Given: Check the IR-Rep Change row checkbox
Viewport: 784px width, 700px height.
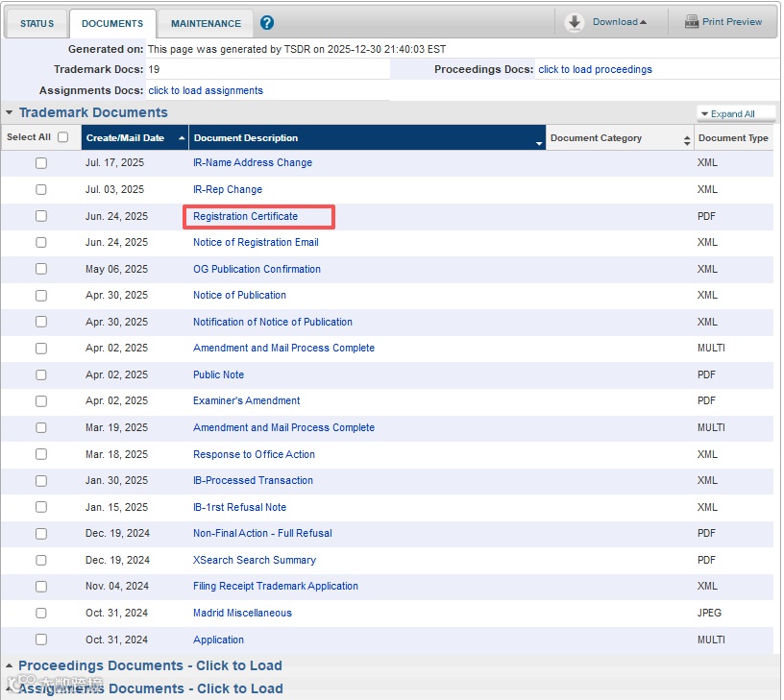Looking at the screenshot, I should click(x=41, y=189).
